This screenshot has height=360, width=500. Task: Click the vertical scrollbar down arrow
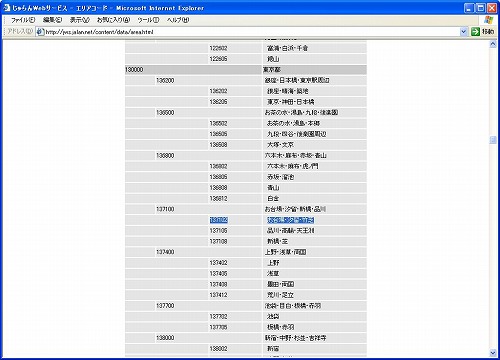pyautogui.click(x=493, y=352)
